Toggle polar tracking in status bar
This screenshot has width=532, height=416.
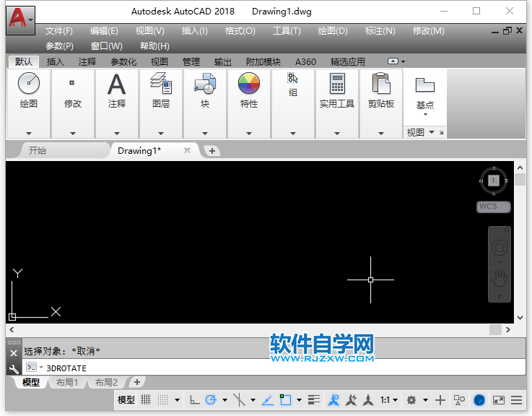coord(211,400)
